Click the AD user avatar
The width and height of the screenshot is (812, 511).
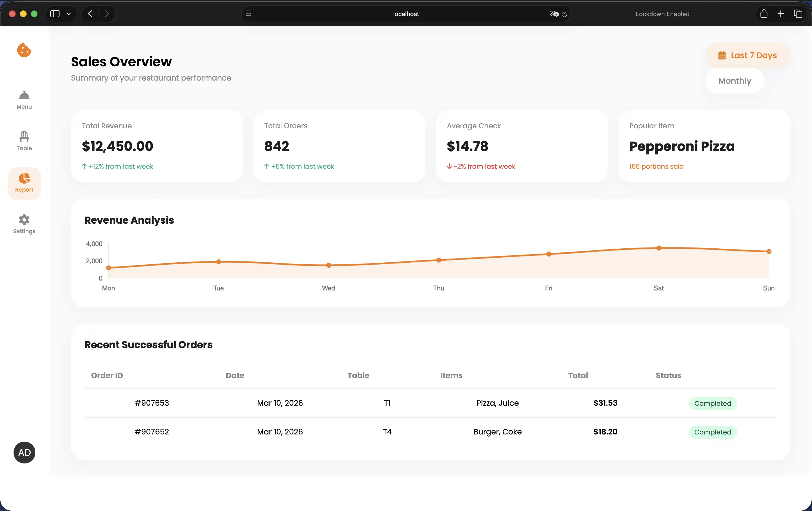click(x=24, y=452)
